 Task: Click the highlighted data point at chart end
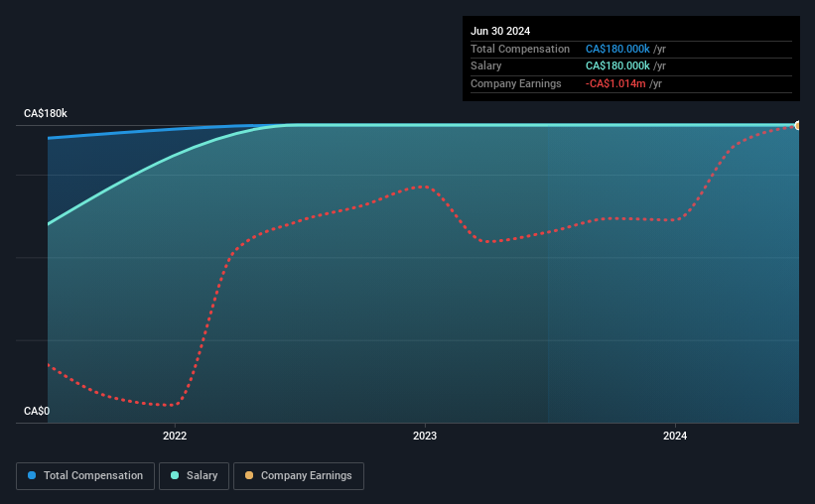click(x=798, y=125)
